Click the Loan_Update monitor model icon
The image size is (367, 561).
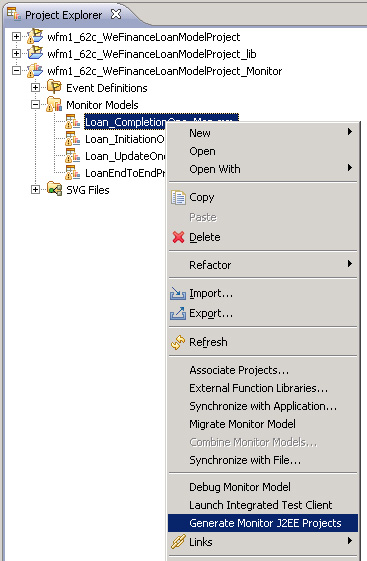73,156
